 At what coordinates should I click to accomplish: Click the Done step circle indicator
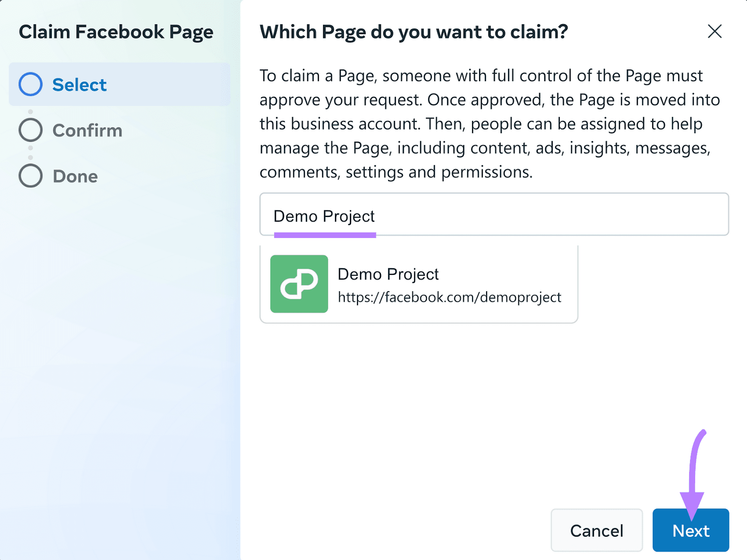tap(30, 176)
